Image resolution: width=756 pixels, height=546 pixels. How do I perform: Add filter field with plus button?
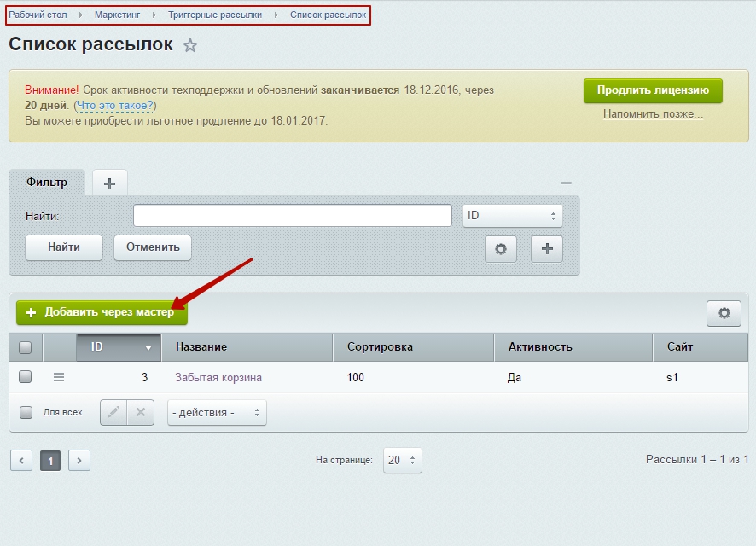(x=547, y=248)
